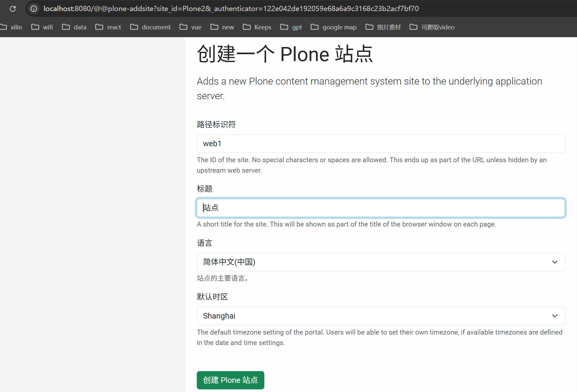This screenshot has width=577, height=392.
Task: Open the document bookmark folder
Action: coord(150,27)
